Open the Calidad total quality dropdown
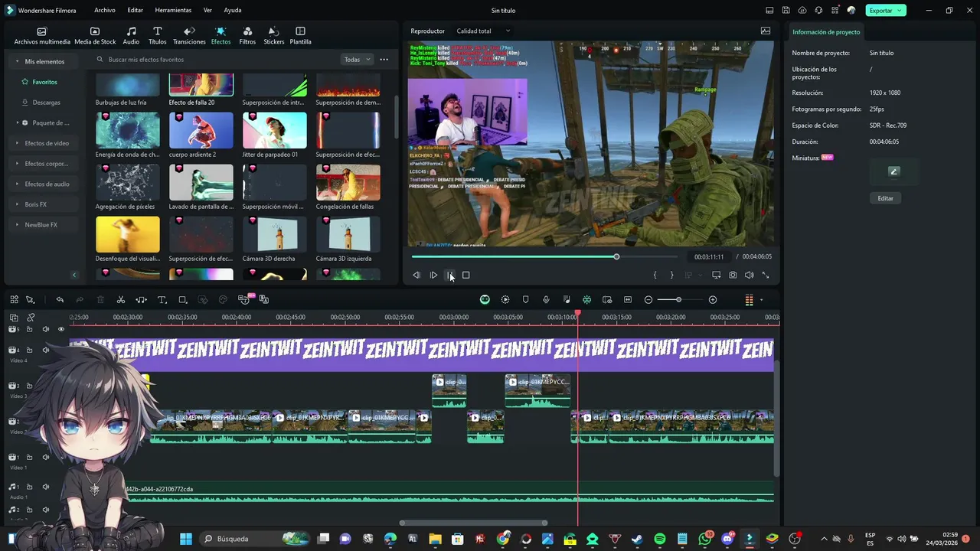The image size is (980, 551). coord(483,31)
